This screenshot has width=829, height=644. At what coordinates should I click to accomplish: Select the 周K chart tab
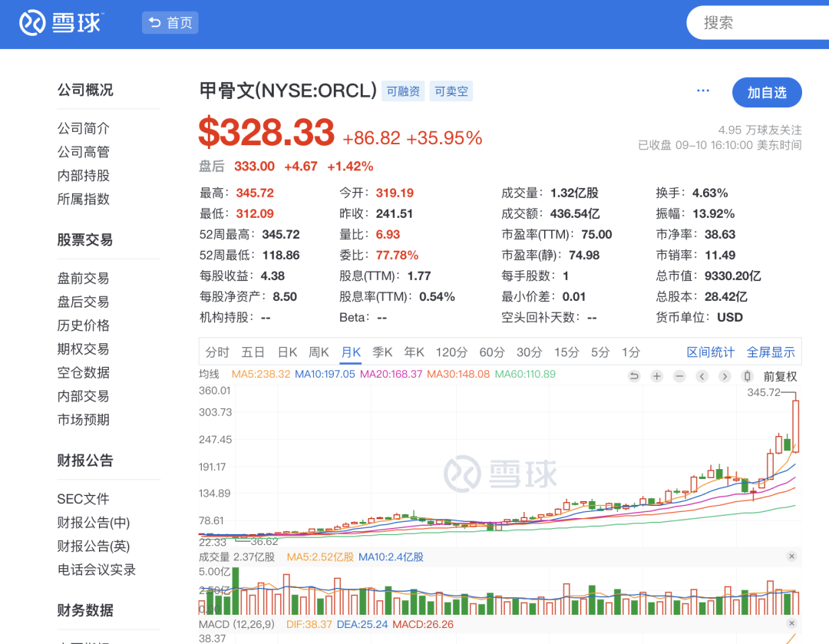tap(319, 352)
